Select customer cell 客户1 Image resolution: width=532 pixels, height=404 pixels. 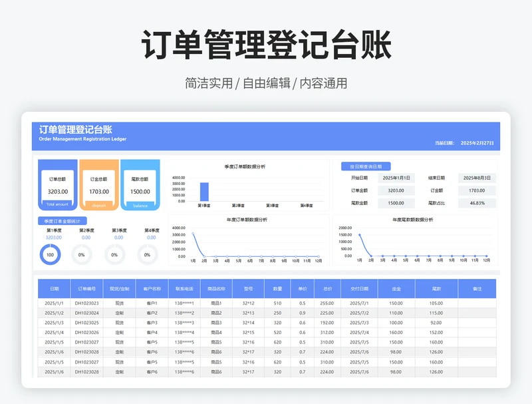click(152, 303)
